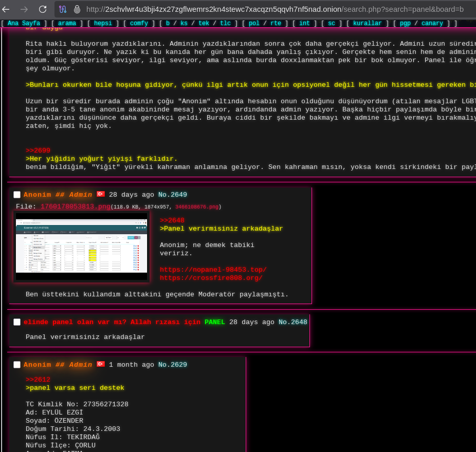Open the arama search page link

tap(67, 24)
